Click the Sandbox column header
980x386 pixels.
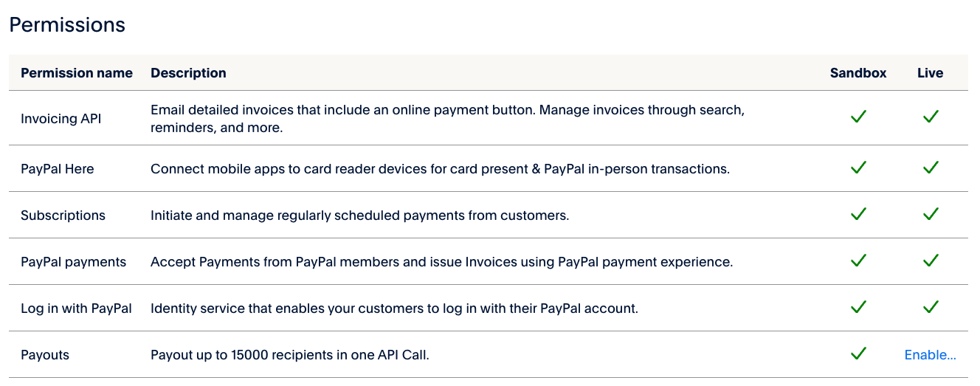(858, 73)
